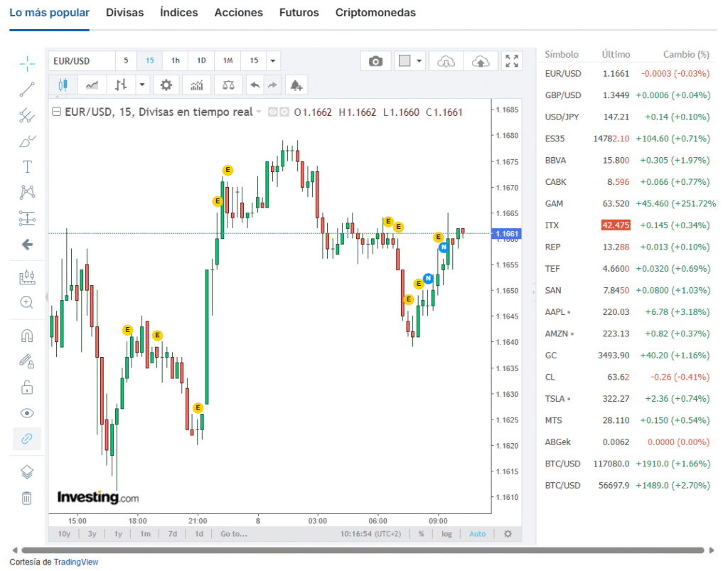This screenshot has height=571, width=728.
Task: Switch to the Criptomonedas tab
Action: tap(375, 13)
